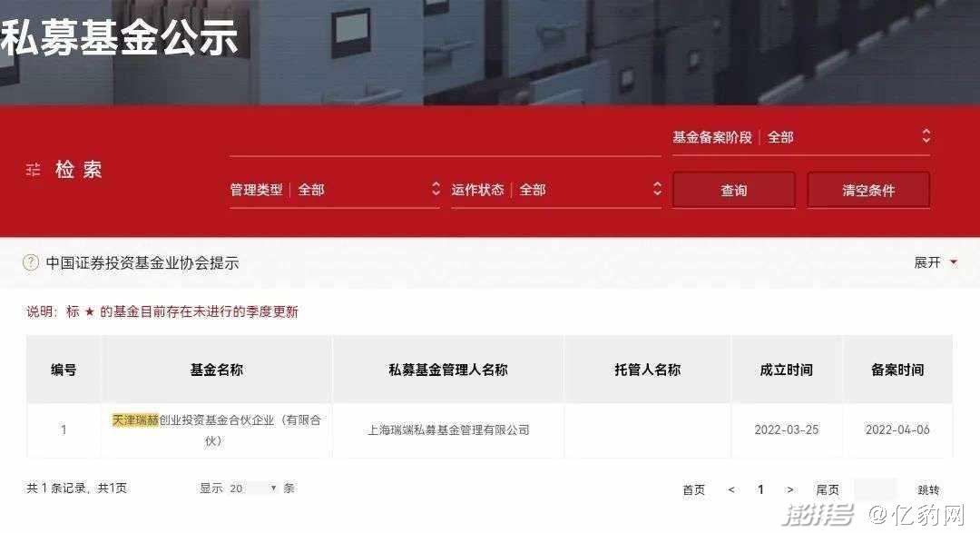Open the 基金备案阶段 dropdown
The width and height of the screenshot is (980, 533).
(801, 137)
